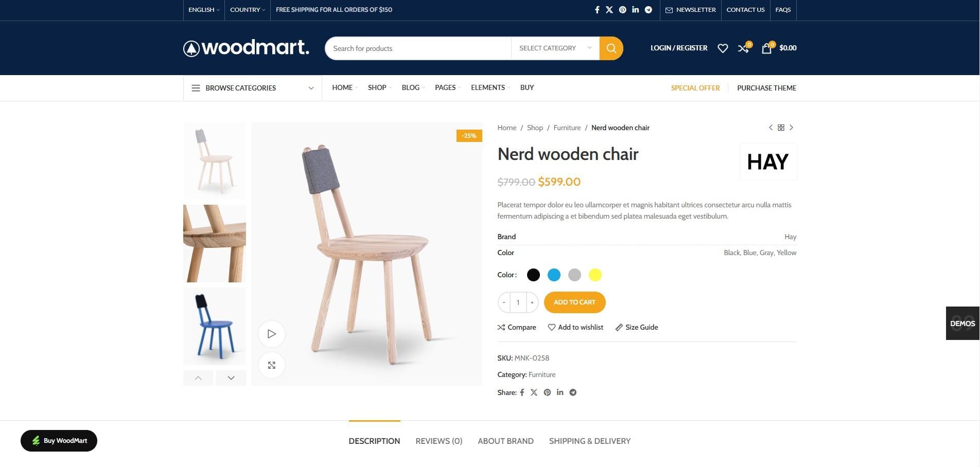Open the wishlist heart icon in header
This screenshot has width=980, height=467.
coord(723,48)
